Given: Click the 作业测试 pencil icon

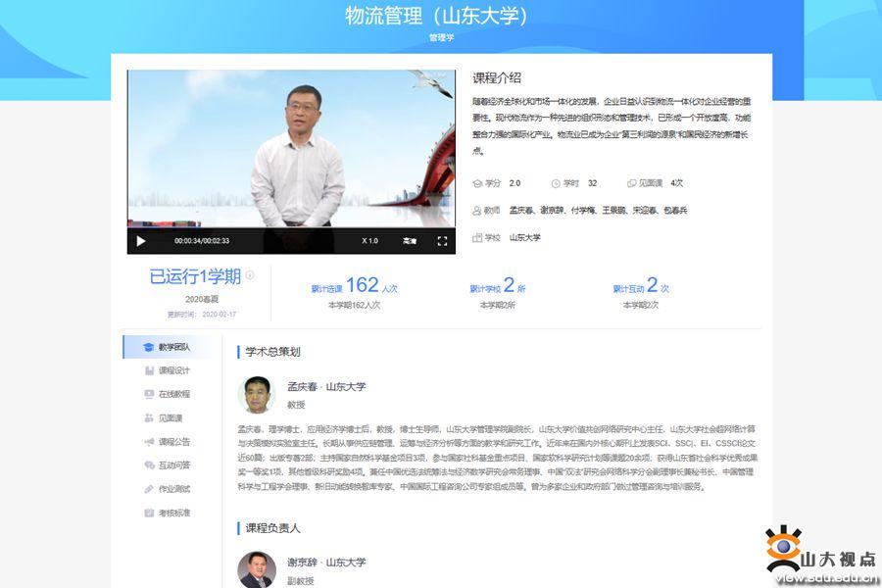Looking at the screenshot, I should 149,489.
